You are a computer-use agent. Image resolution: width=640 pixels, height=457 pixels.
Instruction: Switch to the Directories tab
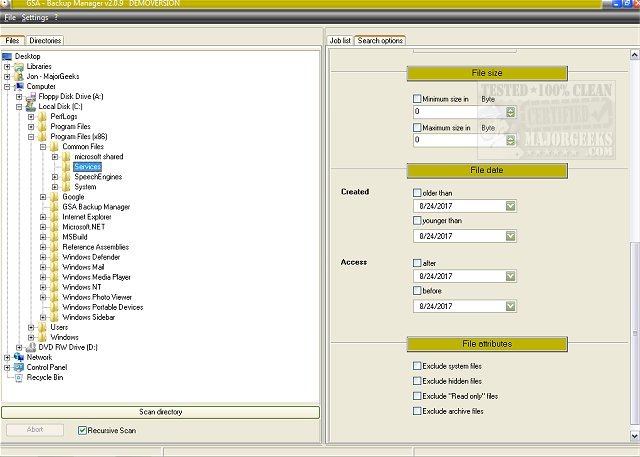tap(46, 41)
